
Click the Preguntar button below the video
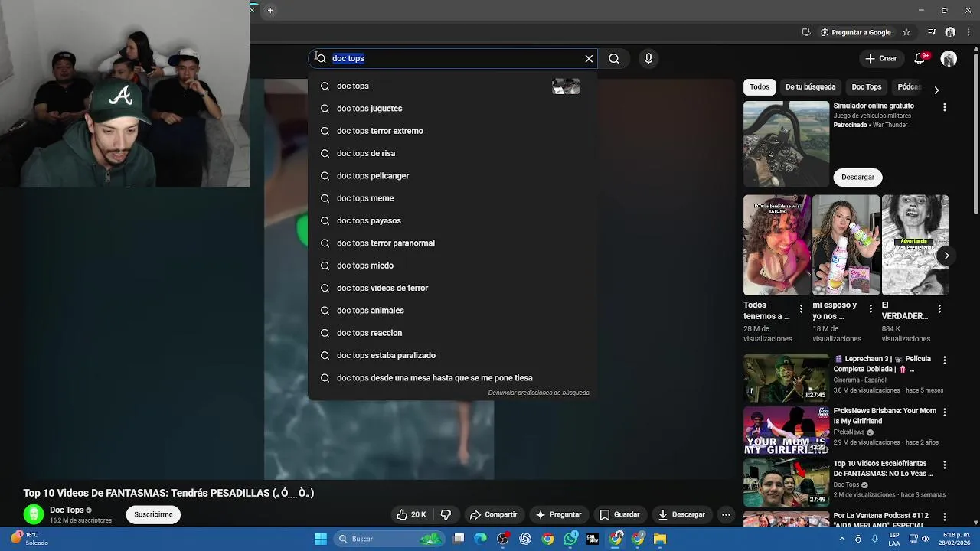coord(559,514)
